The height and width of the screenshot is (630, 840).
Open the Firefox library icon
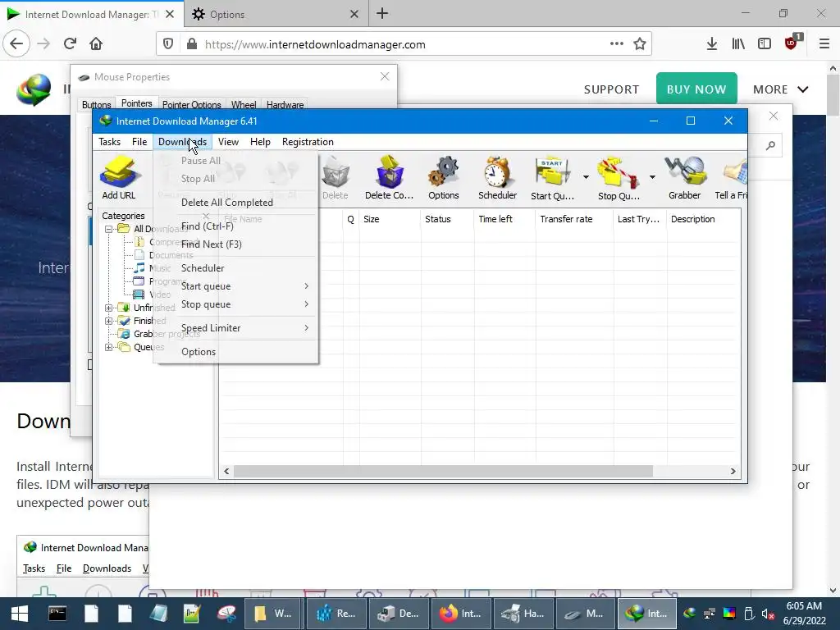pyautogui.click(x=738, y=44)
